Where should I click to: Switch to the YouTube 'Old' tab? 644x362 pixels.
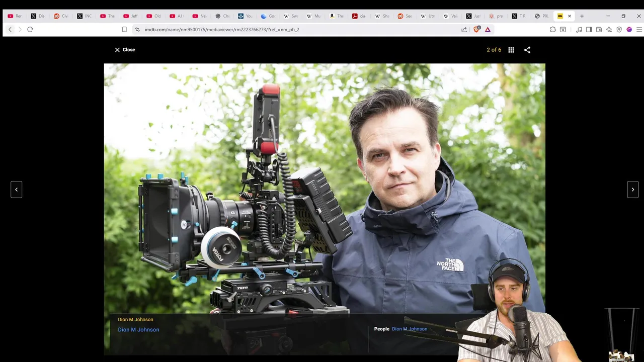[153, 16]
